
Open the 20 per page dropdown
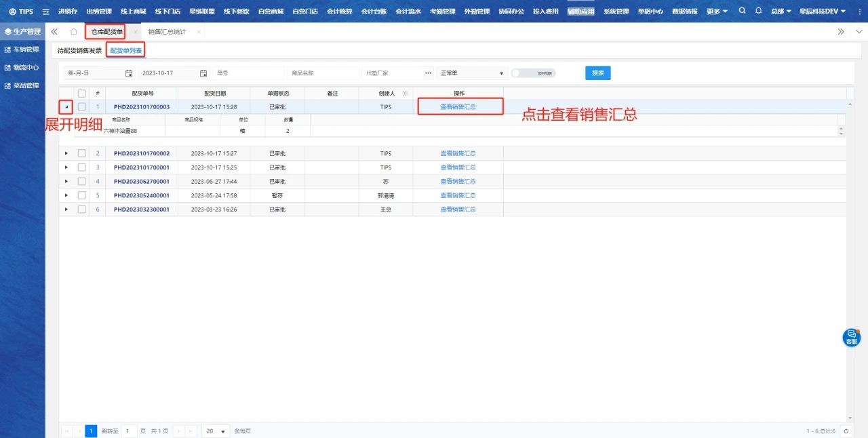[x=216, y=431]
